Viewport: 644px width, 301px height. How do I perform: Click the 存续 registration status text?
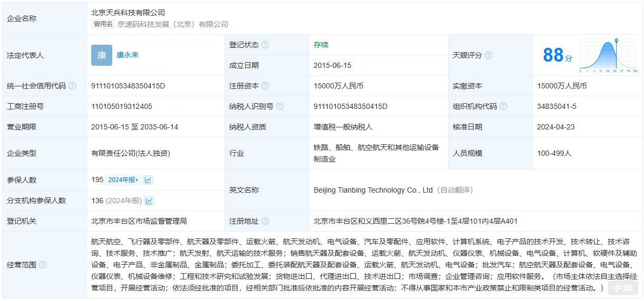coord(321,45)
